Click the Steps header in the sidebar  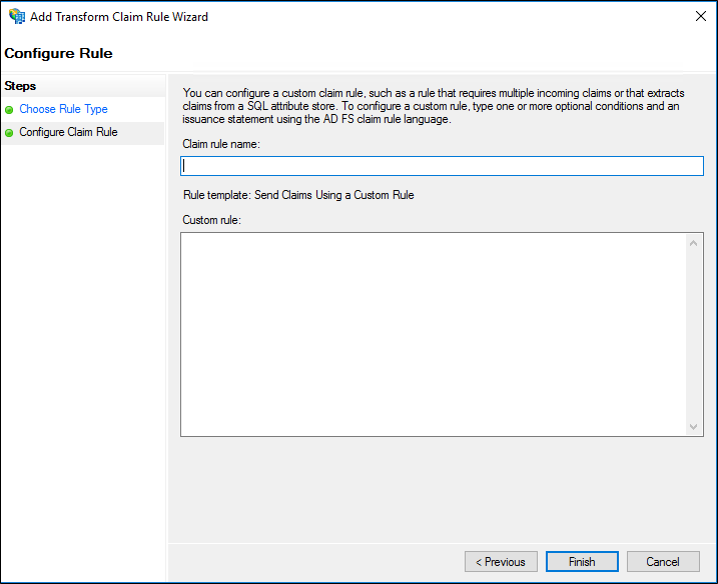coord(20,86)
